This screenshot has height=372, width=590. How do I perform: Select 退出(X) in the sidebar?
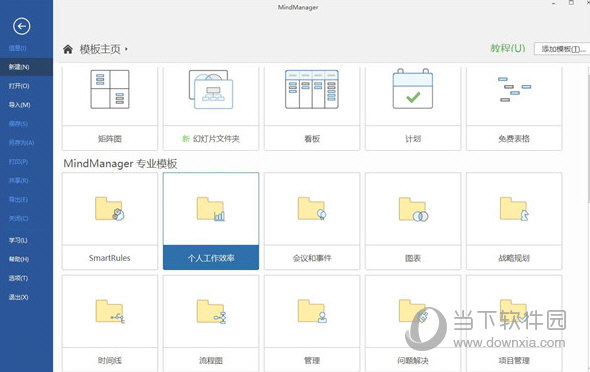[x=26, y=297]
